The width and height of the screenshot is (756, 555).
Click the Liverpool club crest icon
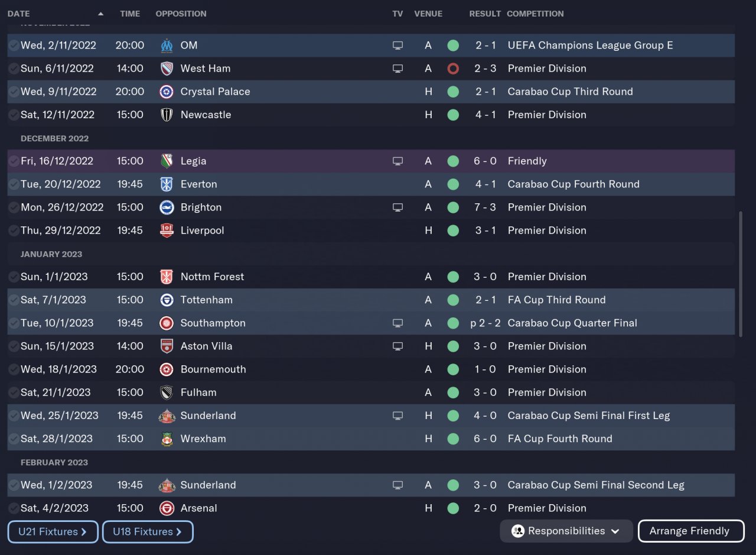[167, 231]
